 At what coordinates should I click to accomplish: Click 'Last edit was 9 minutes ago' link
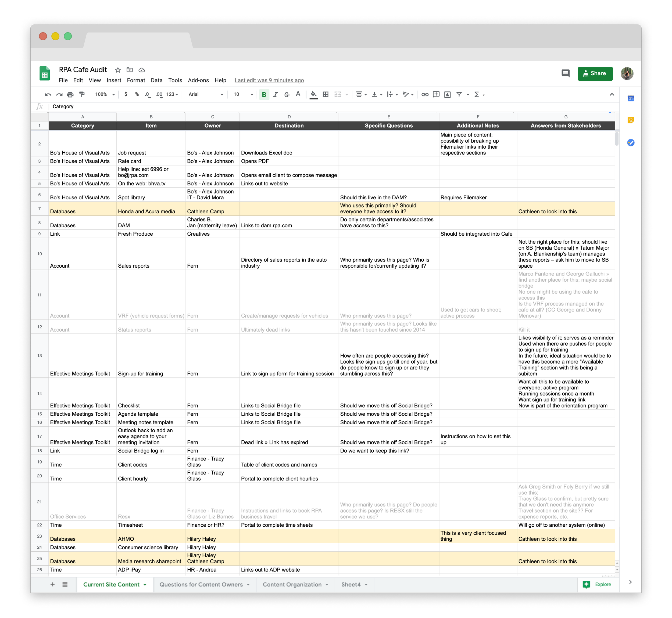point(269,80)
